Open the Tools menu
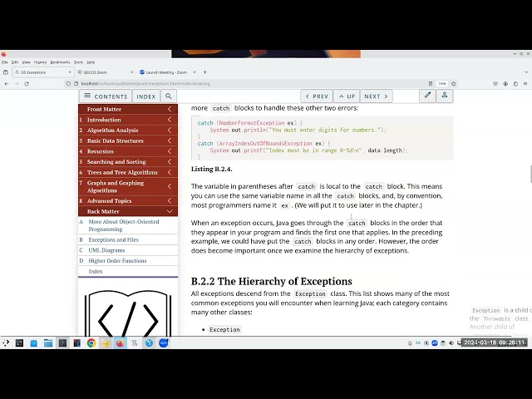Image resolution: width=532 pixels, height=399 pixels. click(78, 62)
